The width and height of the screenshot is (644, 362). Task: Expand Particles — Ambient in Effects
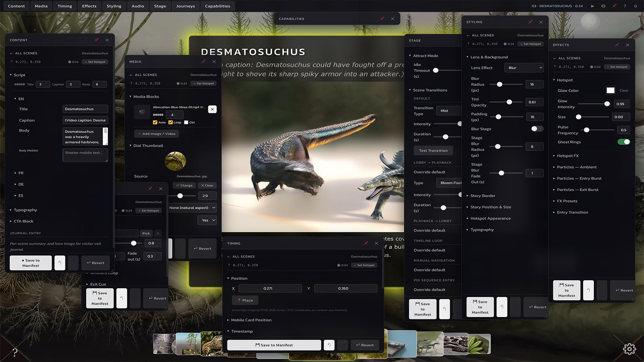pyautogui.click(x=577, y=167)
